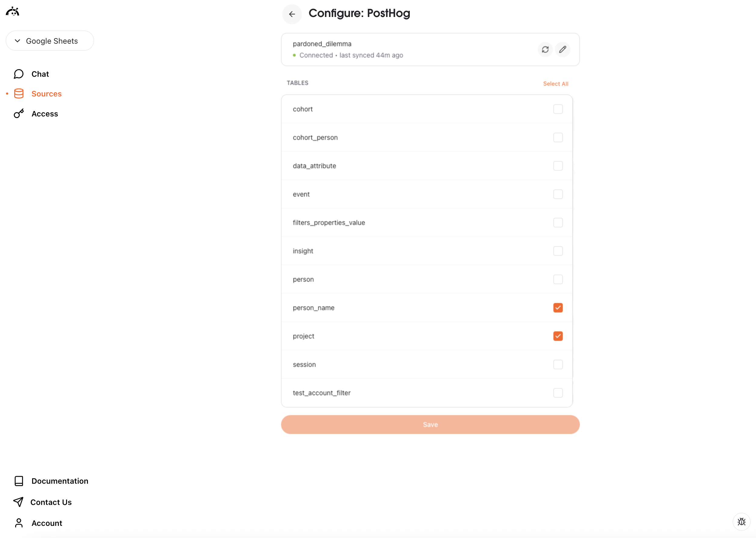Image resolution: width=756 pixels, height=538 pixels.
Task: Click the Select All link
Action: [x=556, y=83]
